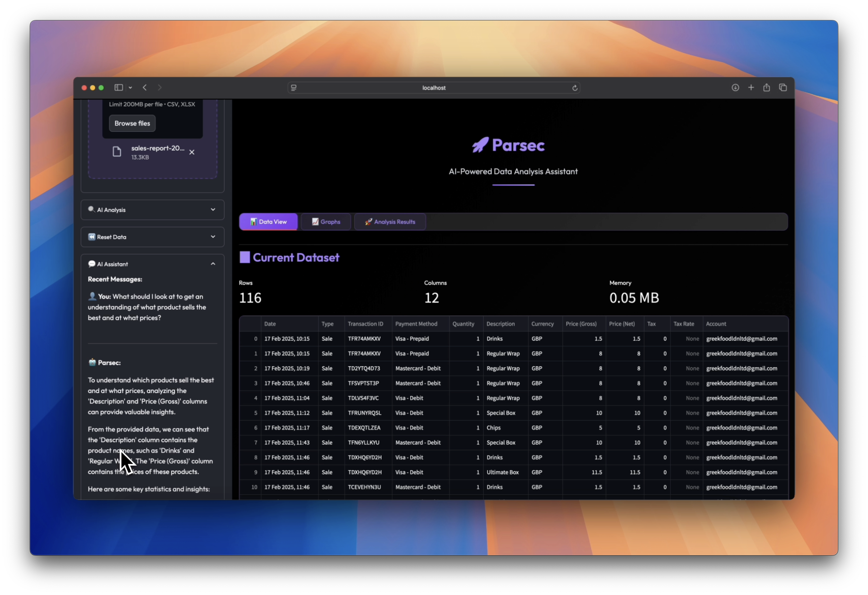
Task: Open a new tab with the plus icon
Action: pos(751,87)
